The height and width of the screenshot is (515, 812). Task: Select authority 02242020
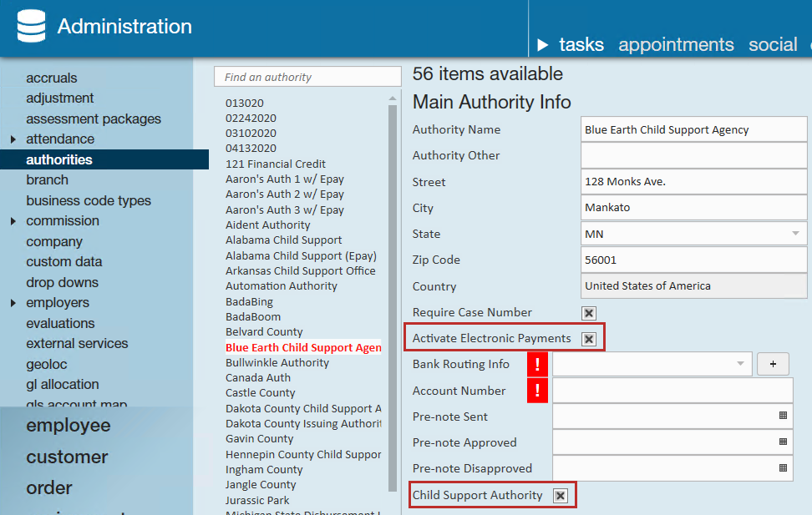(x=251, y=118)
